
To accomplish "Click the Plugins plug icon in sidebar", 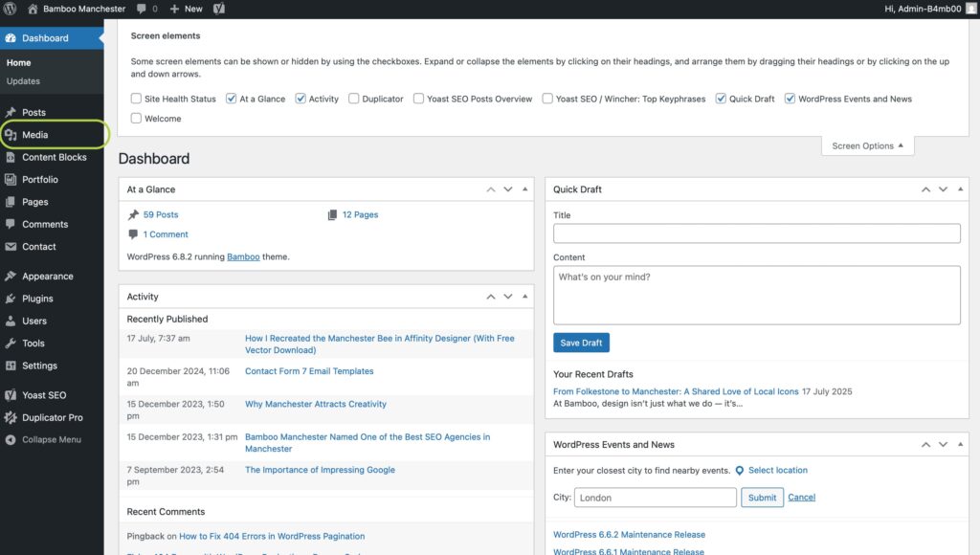I will 11,299.
